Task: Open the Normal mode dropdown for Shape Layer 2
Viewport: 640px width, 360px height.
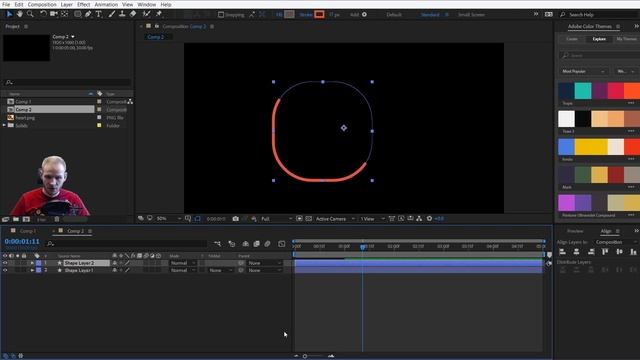Action: tap(182, 263)
